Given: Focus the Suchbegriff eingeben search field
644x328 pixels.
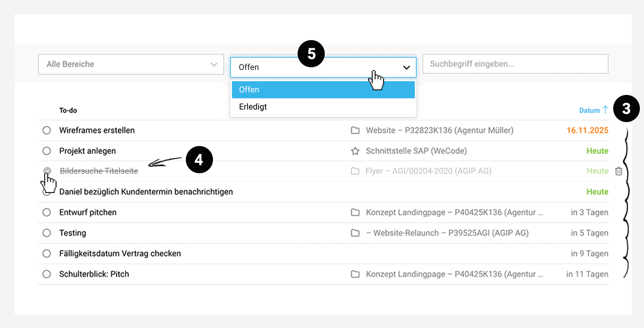Looking at the screenshot, I should point(515,64).
